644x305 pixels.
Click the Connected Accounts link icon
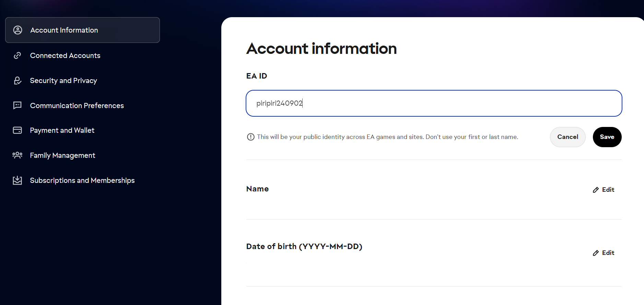point(17,56)
